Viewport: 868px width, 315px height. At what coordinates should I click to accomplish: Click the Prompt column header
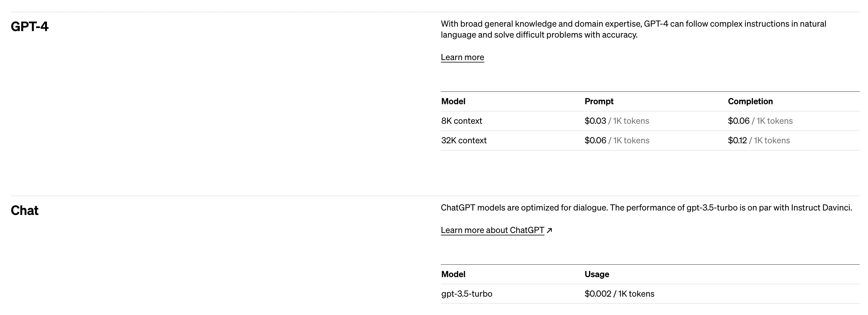tap(599, 101)
